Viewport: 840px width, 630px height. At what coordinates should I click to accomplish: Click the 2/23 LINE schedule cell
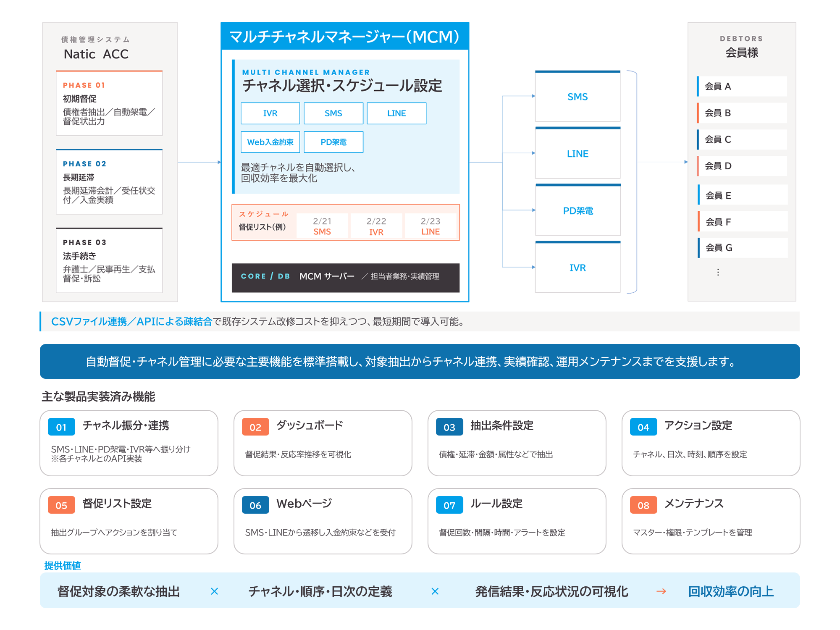click(430, 226)
